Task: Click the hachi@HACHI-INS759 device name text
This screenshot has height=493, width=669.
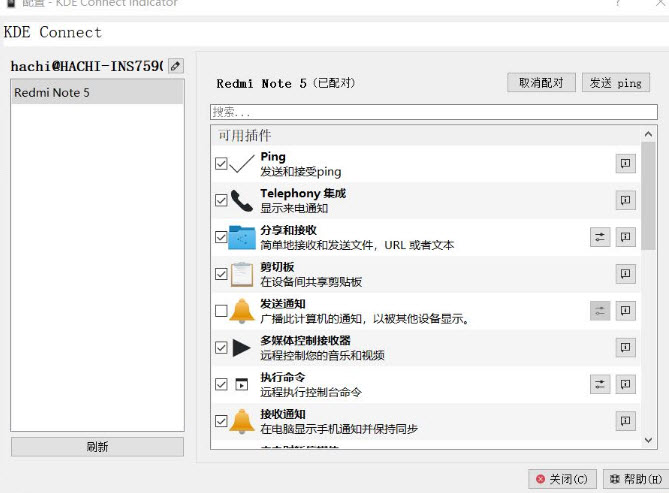Action: pyautogui.click(x=87, y=66)
